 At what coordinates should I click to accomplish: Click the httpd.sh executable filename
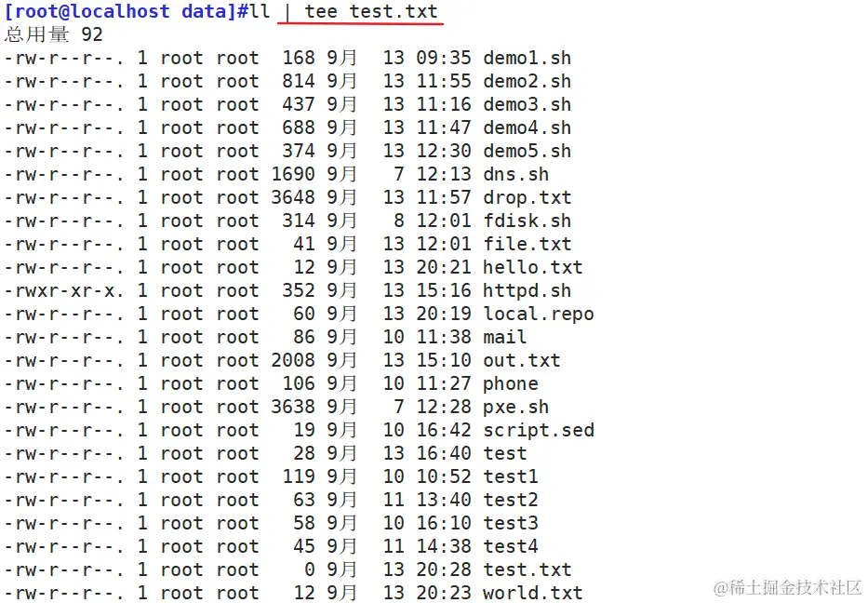click(527, 291)
